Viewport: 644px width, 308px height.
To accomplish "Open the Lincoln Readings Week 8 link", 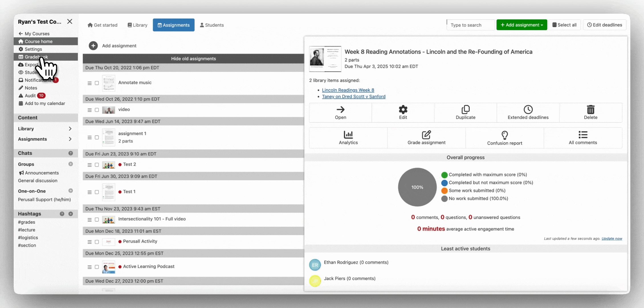I will pos(348,90).
